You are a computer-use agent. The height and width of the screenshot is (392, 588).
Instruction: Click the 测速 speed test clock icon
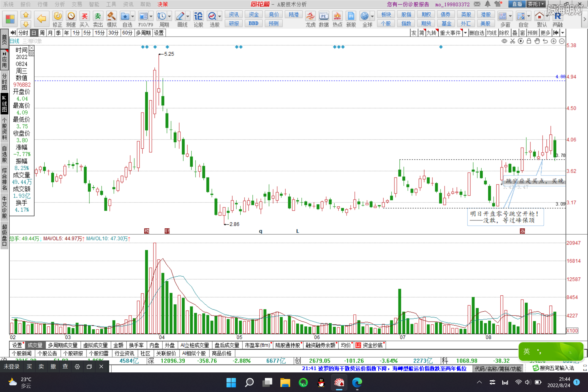(x=71, y=19)
